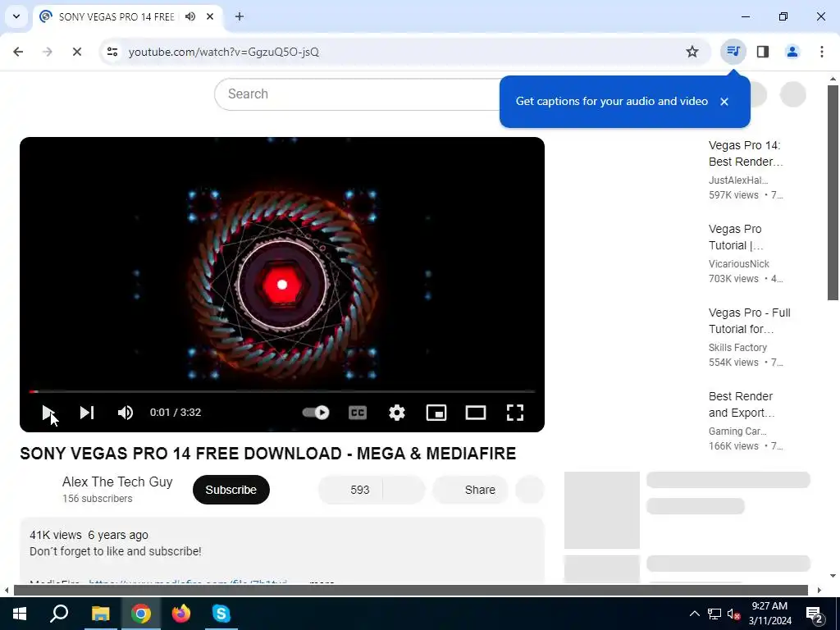Mute the tab audio icon
The image size is (840, 630).
[x=190, y=16]
